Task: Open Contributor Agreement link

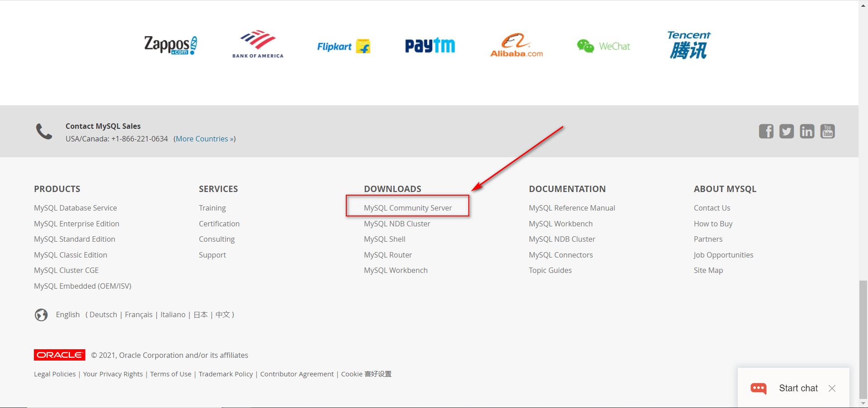Action: [x=297, y=374]
